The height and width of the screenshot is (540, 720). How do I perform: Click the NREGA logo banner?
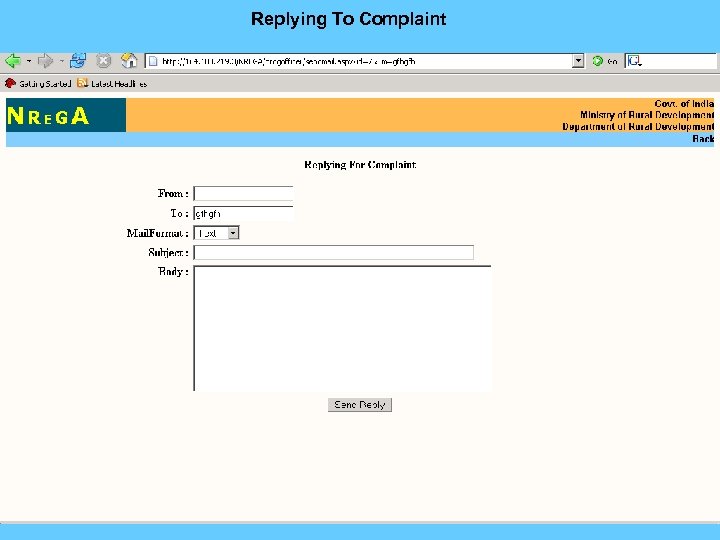[x=66, y=115]
